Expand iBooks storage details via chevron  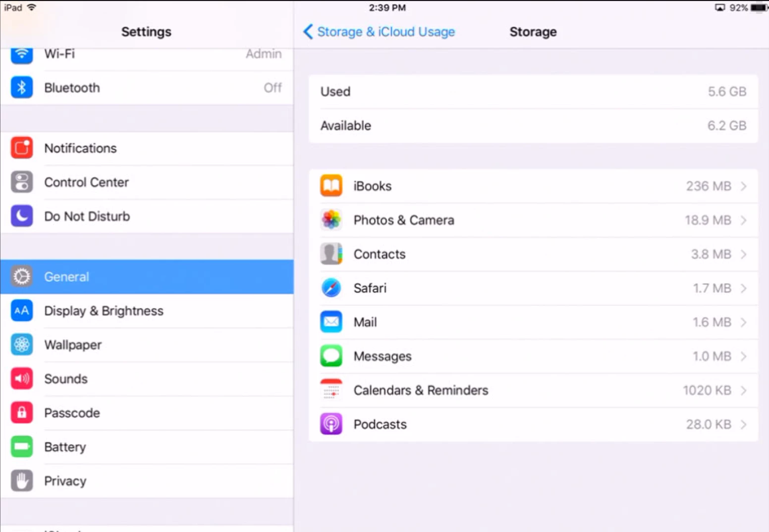tap(743, 186)
